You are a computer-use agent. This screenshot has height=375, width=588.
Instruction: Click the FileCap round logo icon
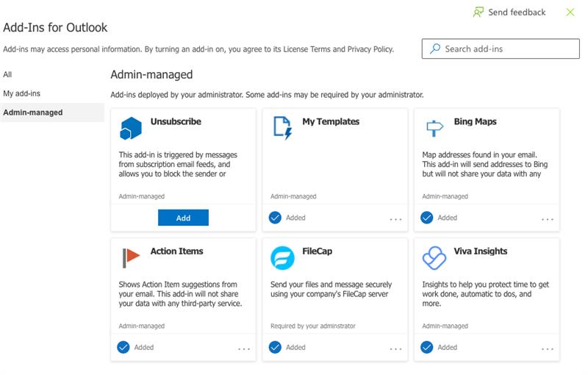[282, 258]
